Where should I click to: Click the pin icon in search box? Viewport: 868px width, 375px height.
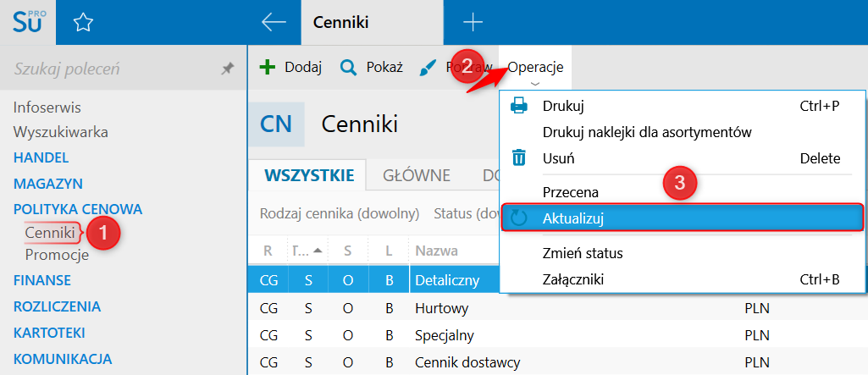[227, 69]
